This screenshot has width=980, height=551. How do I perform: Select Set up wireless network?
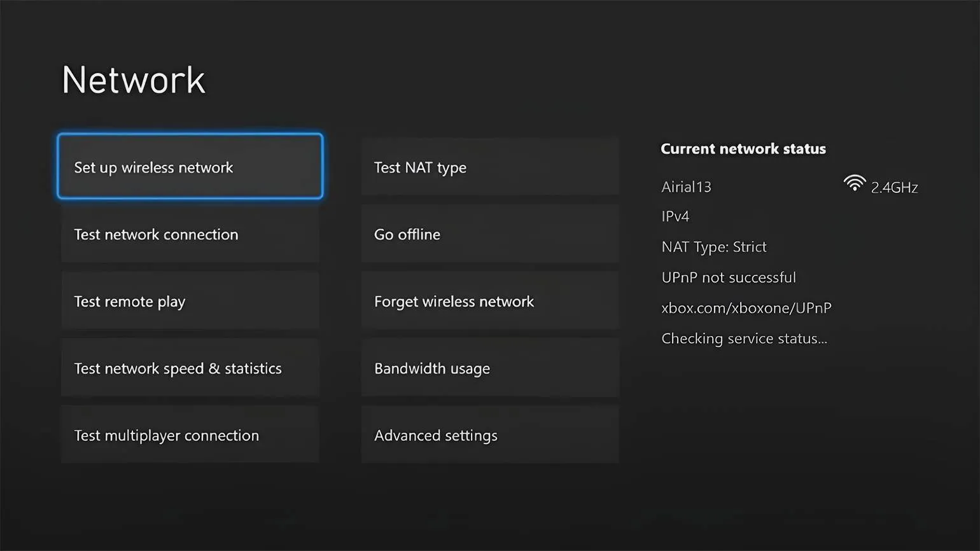(x=190, y=167)
